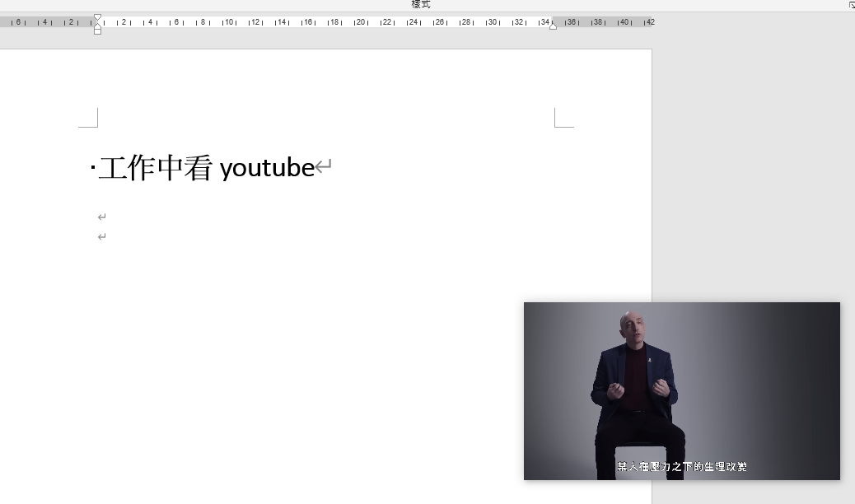Click the 樣式 group label
This screenshot has width=855, height=504.
[x=421, y=5]
